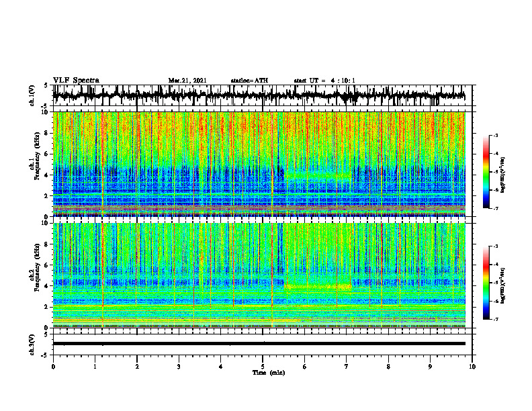Click the ch.1 voltage waveform trace
This screenshot has height=411, width=532.
coord(259,95)
